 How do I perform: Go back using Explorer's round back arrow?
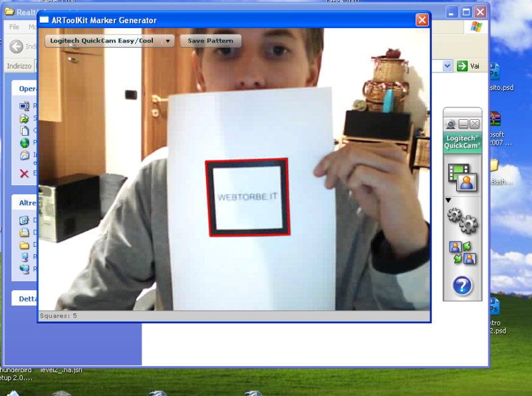(16, 47)
